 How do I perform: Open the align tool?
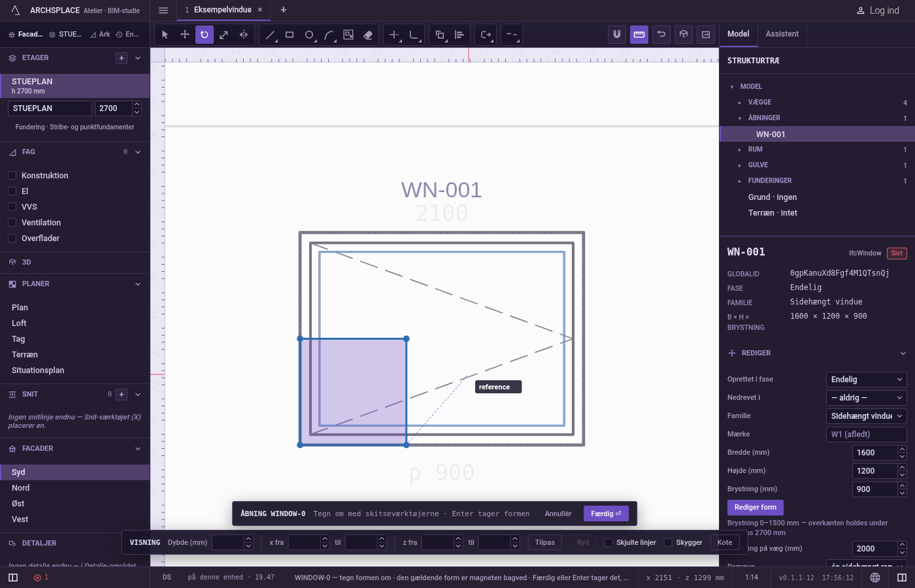click(459, 35)
